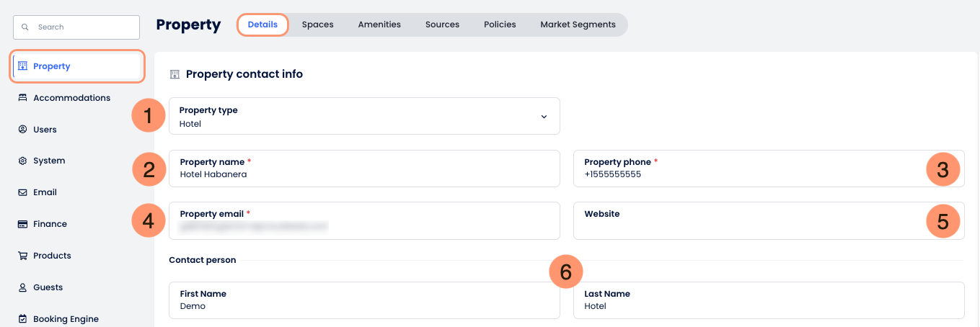Click the Email envelope icon
This screenshot has width=980, height=327.
[x=22, y=192]
